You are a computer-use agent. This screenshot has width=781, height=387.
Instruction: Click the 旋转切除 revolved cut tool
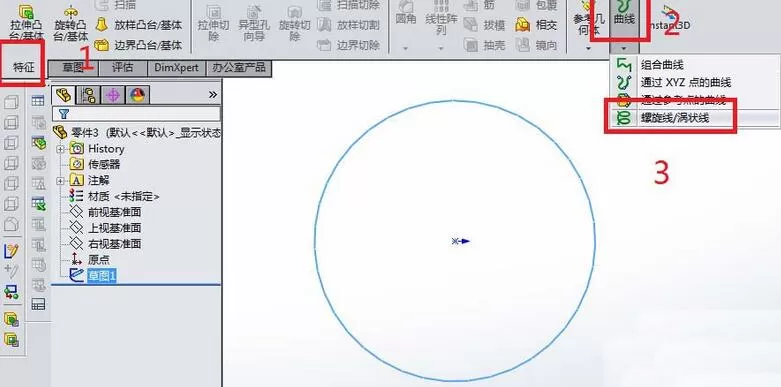tap(294, 23)
